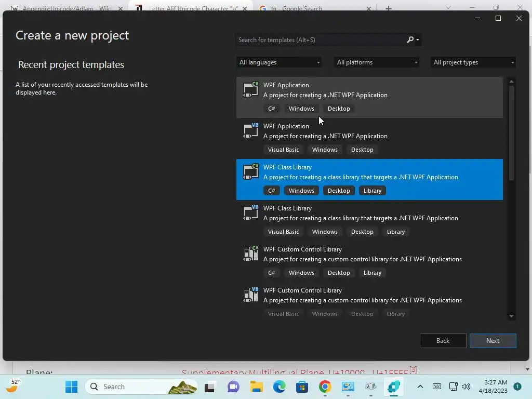Open File Explorer from the taskbar
This screenshot has height=399, width=532.
tap(257, 387)
